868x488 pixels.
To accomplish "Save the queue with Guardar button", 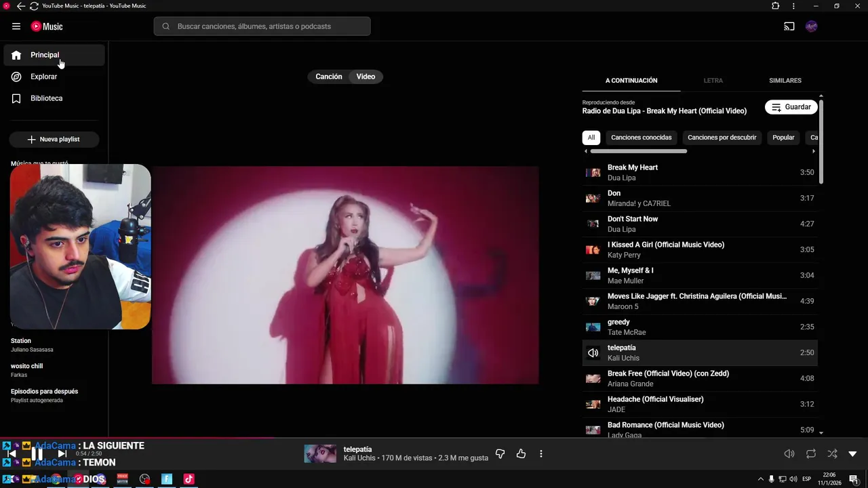I will [x=791, y=107].
